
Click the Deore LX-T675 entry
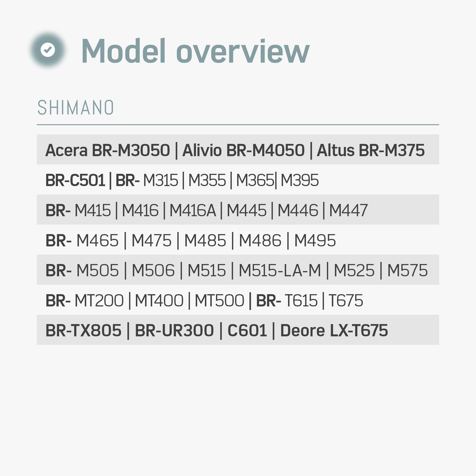pos(334,331)
